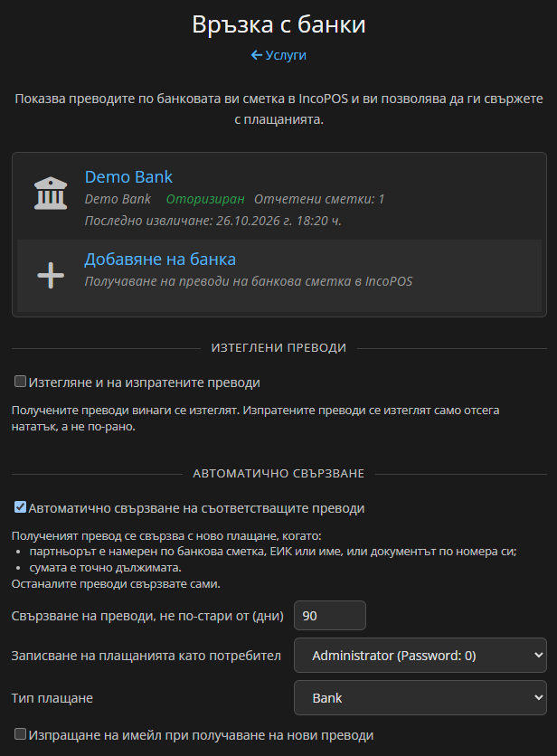Open the Добавяне на банка link
This screenshot has height=756, width=557.
point(160,260)
